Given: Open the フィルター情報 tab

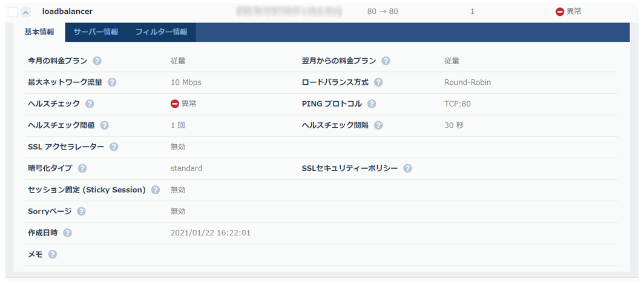Looking at the screenshot, I should point(161,32).
